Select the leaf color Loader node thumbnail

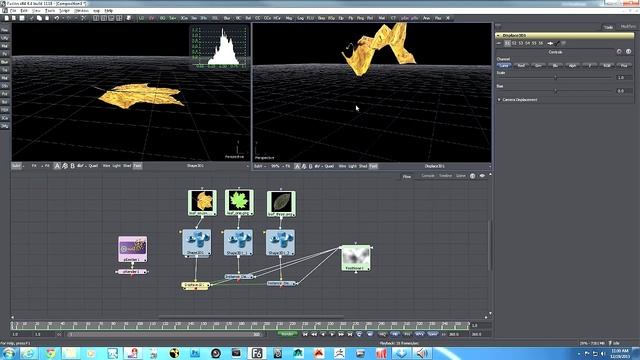pos(202,202)
